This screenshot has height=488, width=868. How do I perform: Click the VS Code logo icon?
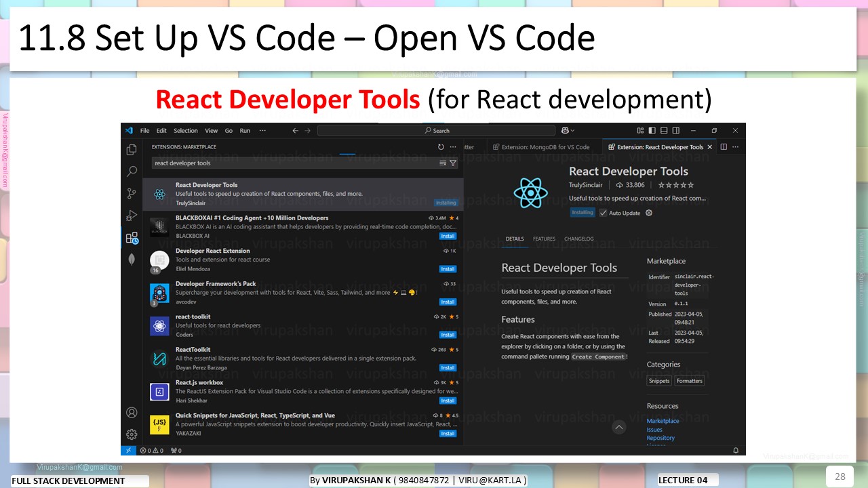click(128, 130)
